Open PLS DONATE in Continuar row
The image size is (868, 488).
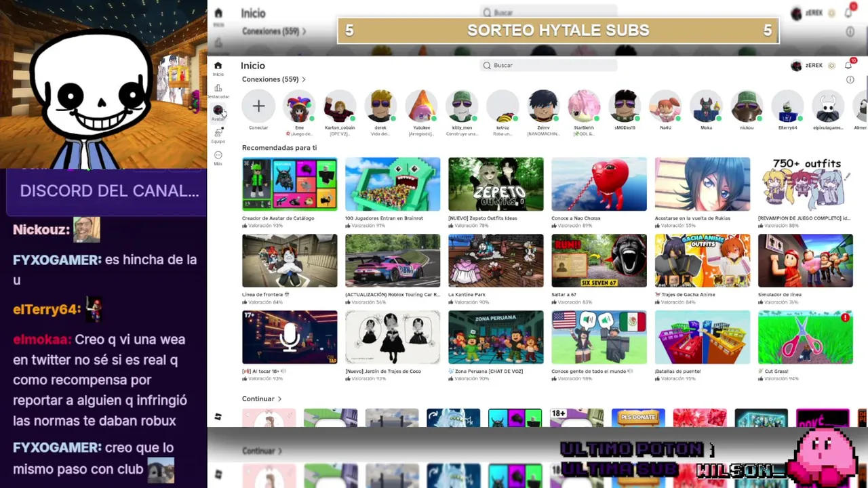coord(638,418)
